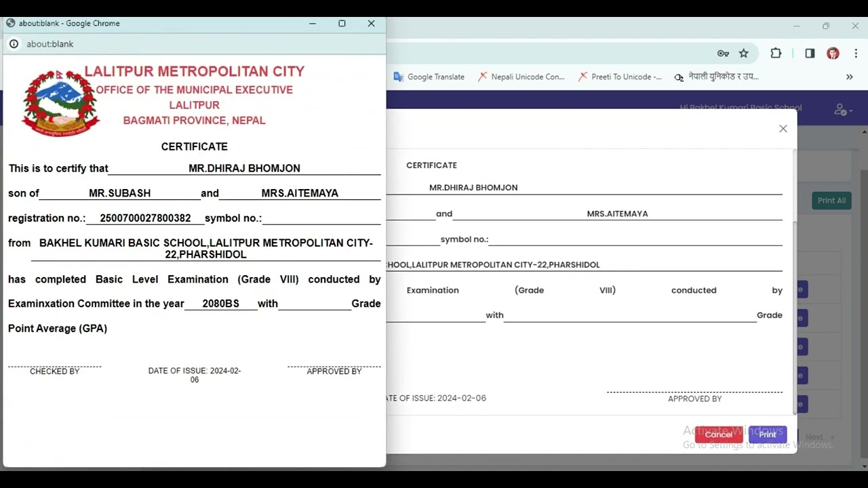Open the Chrome extensions puzzle icon
868x488 pixels.
776,54
